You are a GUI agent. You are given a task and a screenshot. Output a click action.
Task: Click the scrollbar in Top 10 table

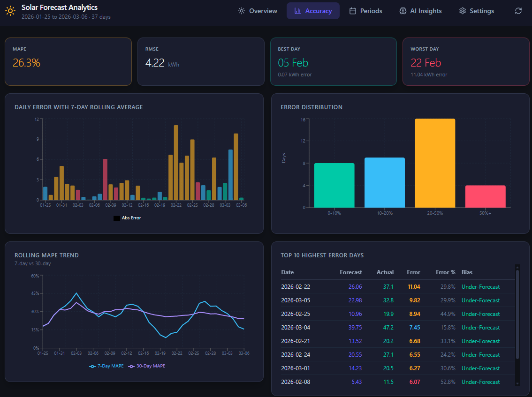[x=517, y=314]
